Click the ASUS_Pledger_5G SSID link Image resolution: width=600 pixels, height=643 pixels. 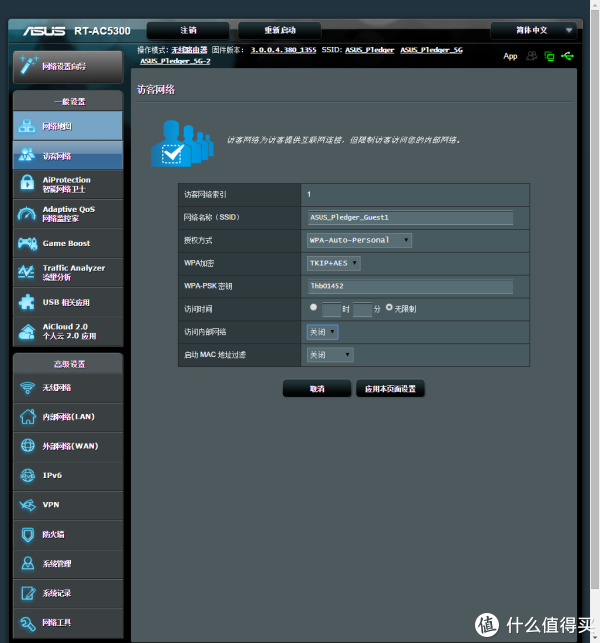click(431, 50)
